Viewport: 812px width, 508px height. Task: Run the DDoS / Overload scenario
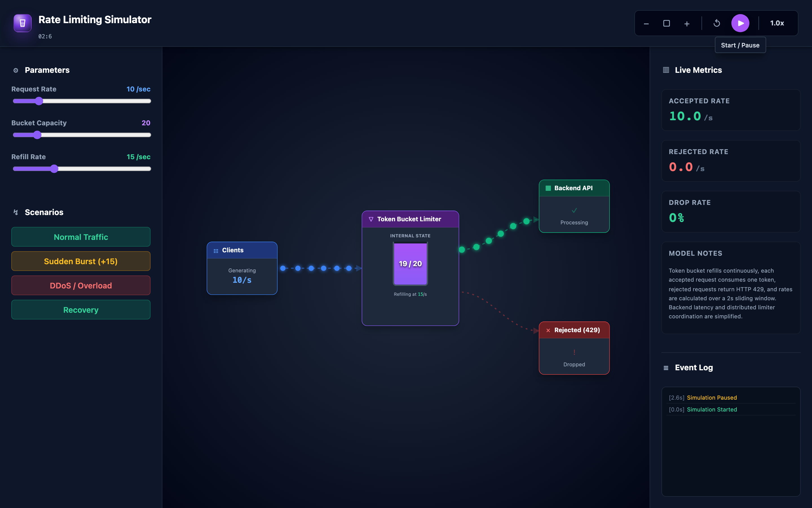click(x=81, y=285)
